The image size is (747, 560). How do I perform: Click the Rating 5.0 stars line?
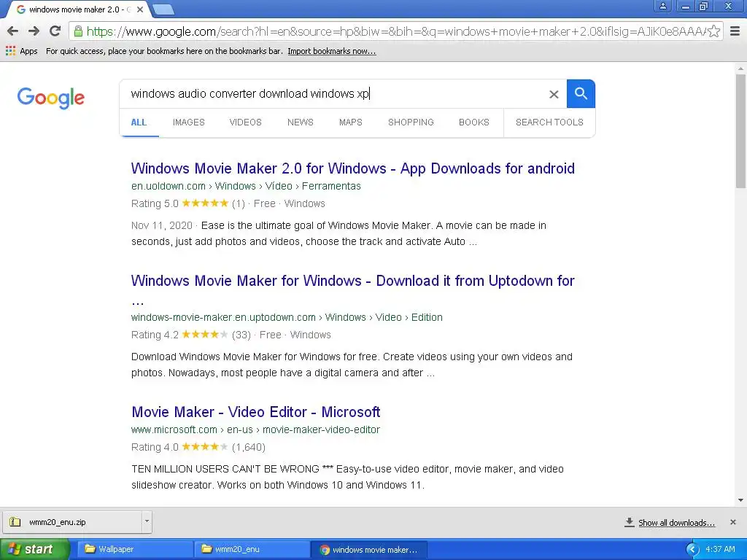coord(228,204)
